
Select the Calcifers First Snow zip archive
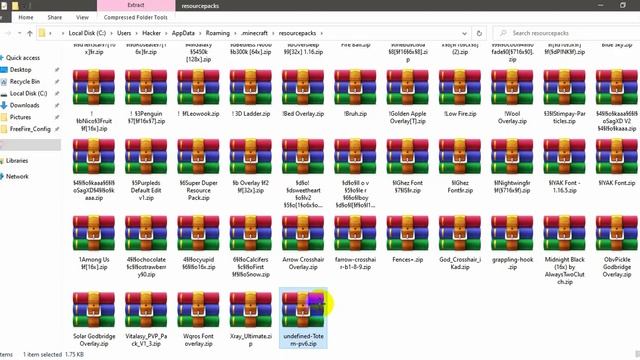250,233
